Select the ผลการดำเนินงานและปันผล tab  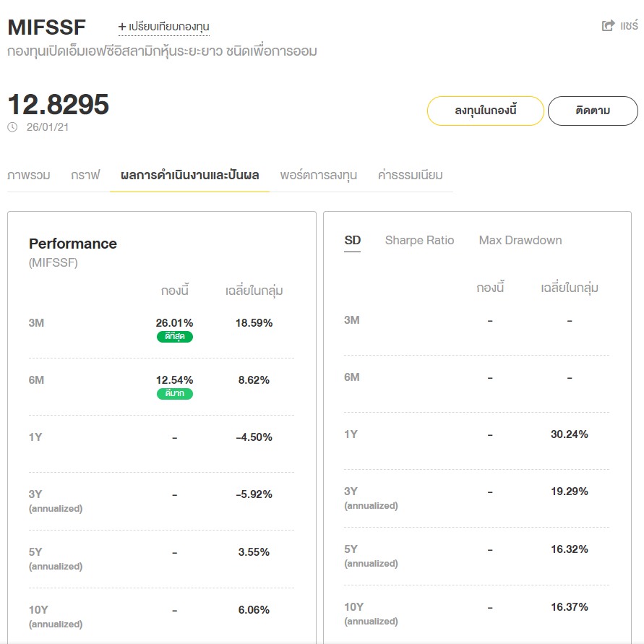tap(190, 175)
